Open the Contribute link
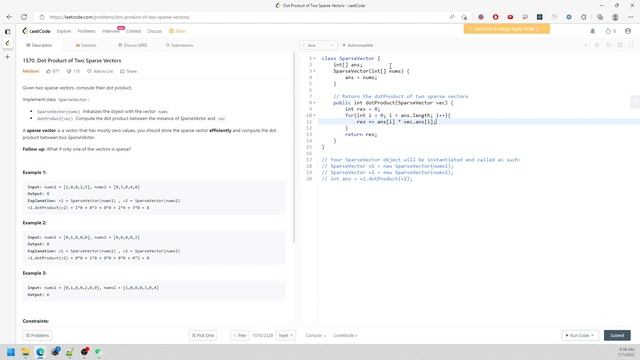 click(345, 336)
